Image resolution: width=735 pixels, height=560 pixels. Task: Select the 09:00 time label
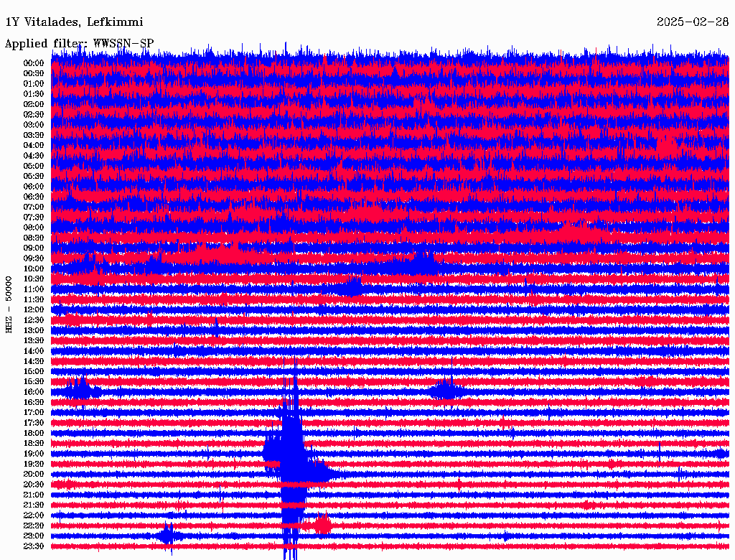tap(34, 248)
